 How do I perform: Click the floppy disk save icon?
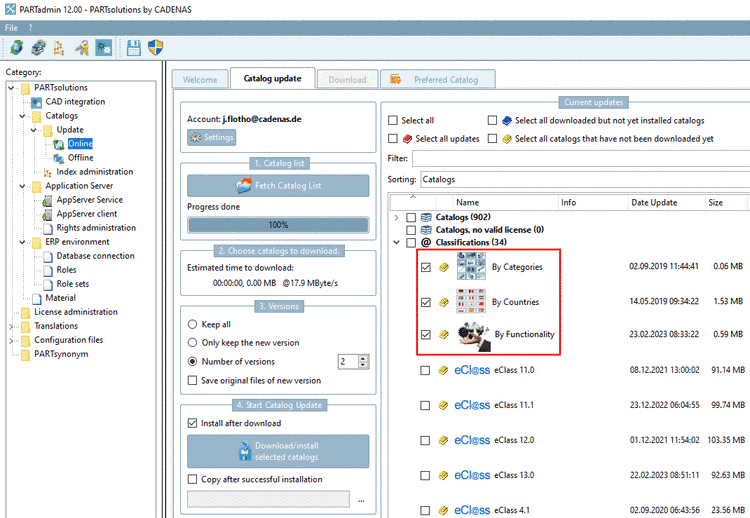(x=134, y=48)
